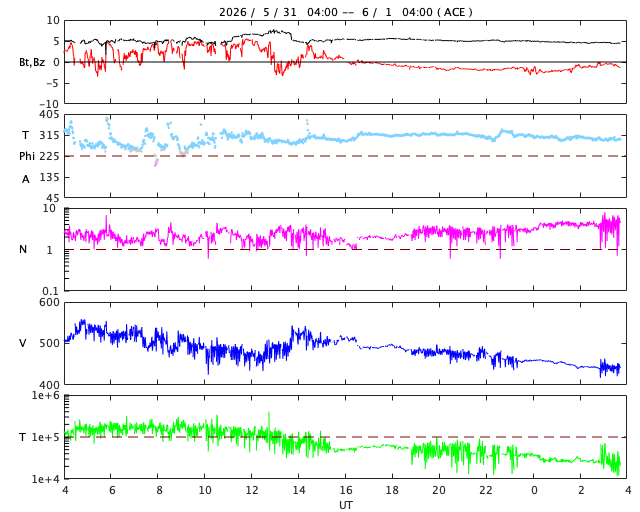Viewport: 640px width, 512px height.
Task: Click hour "0" on the UT axis
Action: [x=534, y=490]
